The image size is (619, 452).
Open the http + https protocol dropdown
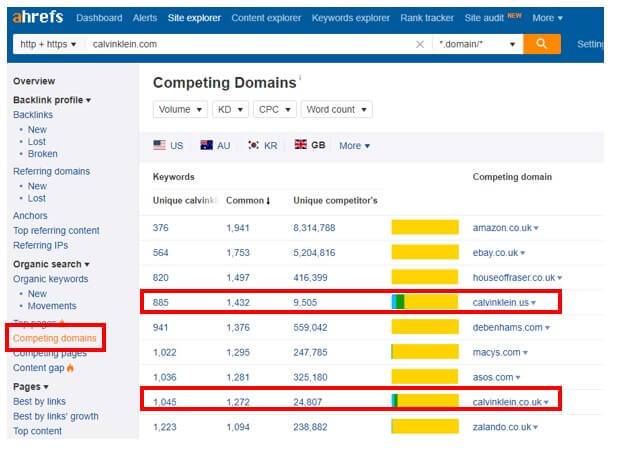coord(49,45)
